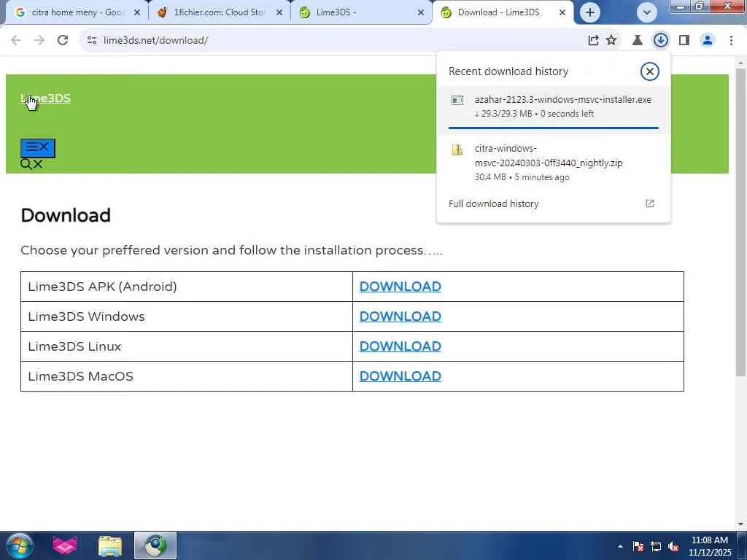Download Lime3DS for Windows
Viewport: 747px width, 560px height.
pyautogui.click(x=400, y=316)
